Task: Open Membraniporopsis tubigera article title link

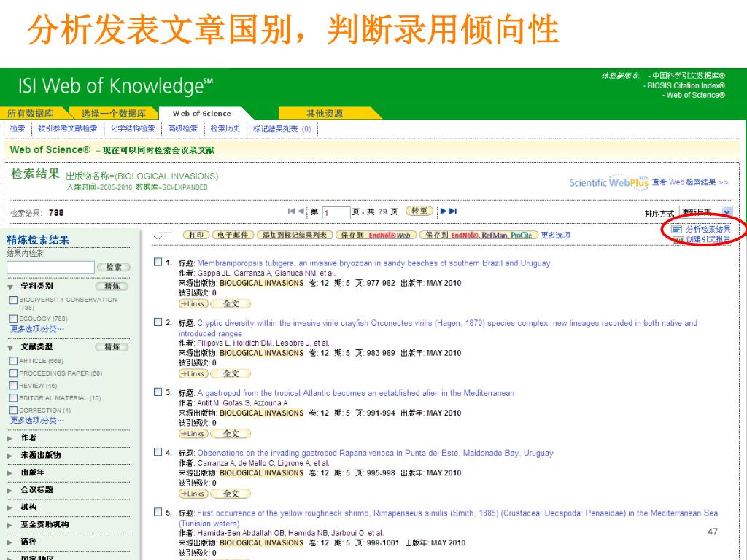Action: (373, 262)
